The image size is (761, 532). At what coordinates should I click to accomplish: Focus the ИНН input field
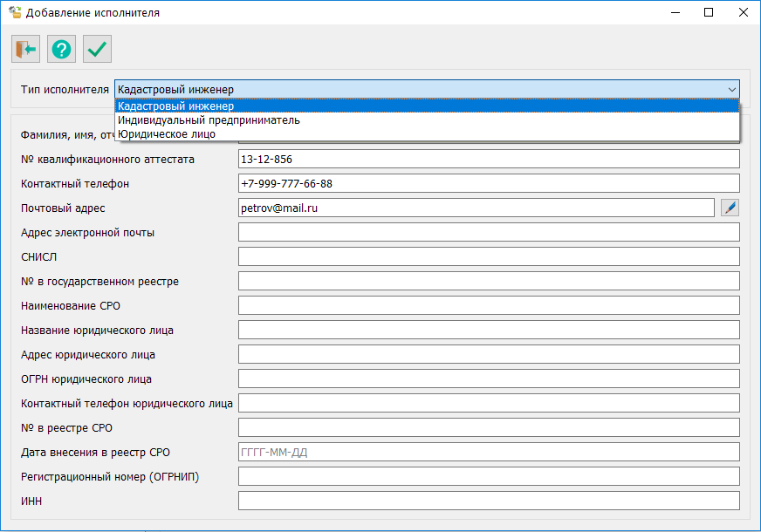pos(488,501)
